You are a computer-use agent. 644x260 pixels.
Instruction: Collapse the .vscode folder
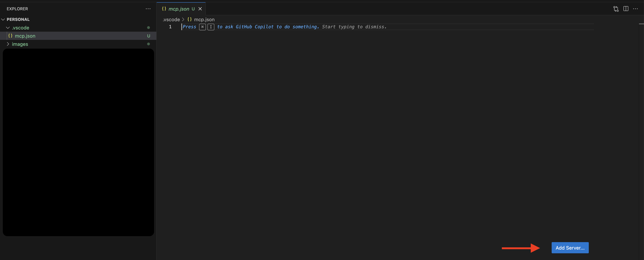[8, 28]
